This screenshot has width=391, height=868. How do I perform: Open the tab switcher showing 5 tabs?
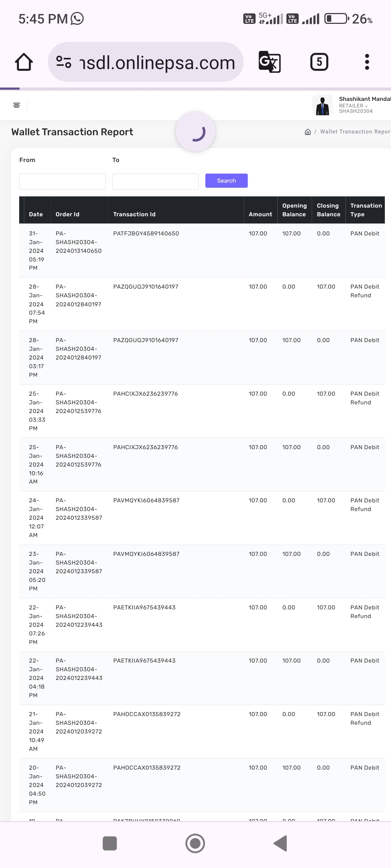(319, 62)
